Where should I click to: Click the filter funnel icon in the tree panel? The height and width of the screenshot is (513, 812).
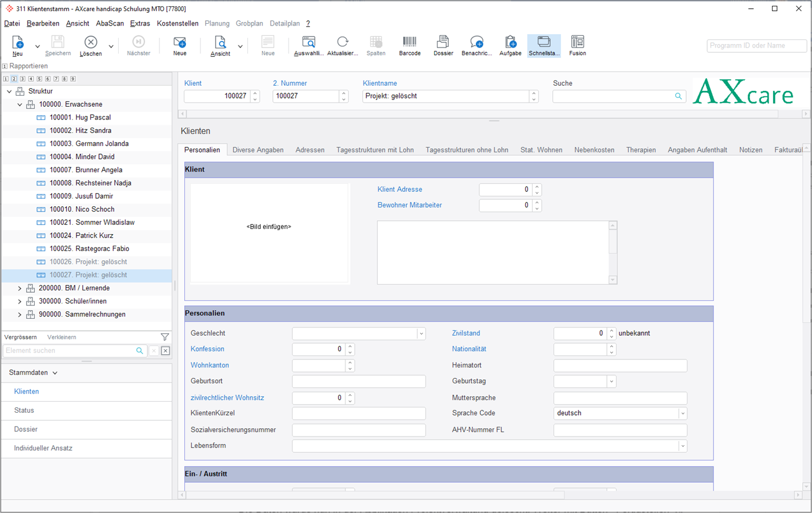point(165,337)
